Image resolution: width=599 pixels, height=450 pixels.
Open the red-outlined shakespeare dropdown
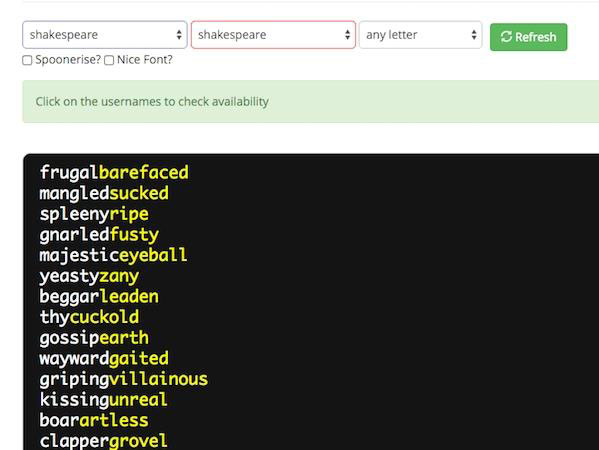click(273, 35)
